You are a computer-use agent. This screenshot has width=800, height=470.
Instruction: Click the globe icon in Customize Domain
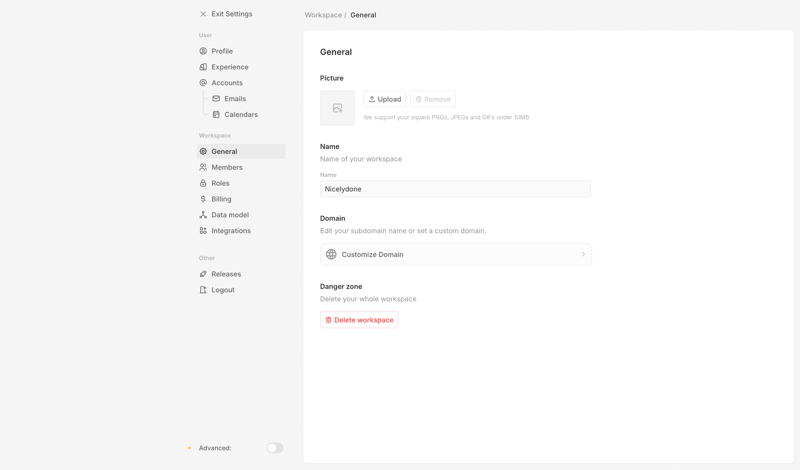331,254
